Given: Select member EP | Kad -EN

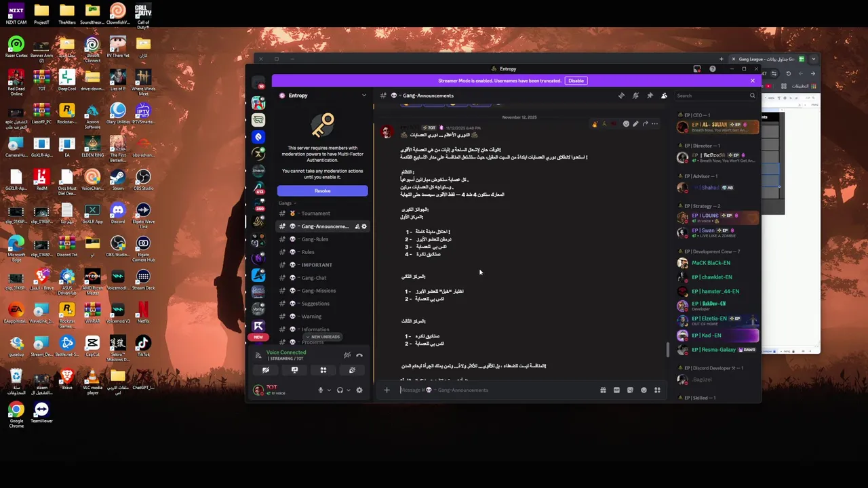Looking at the screenshot, I should point(717,335).
